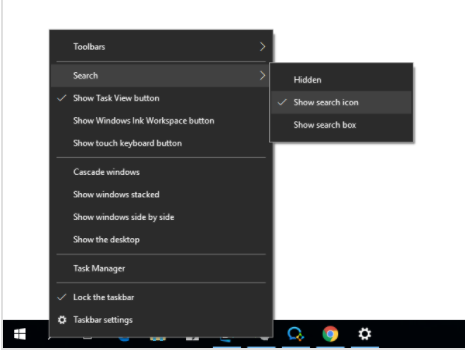Select Hidden in the Search submenu
465x361 pixels.
[341, 80]
